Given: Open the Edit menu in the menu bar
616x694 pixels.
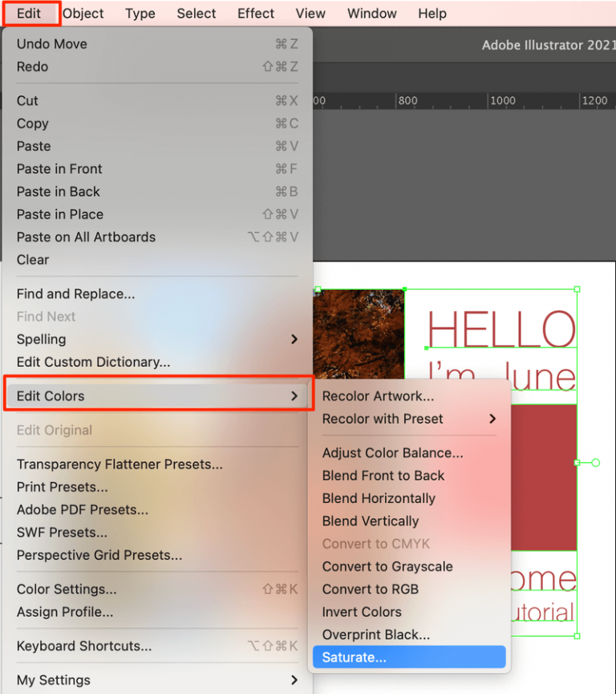Looking at the screenshot, I should tap(29, 14).
